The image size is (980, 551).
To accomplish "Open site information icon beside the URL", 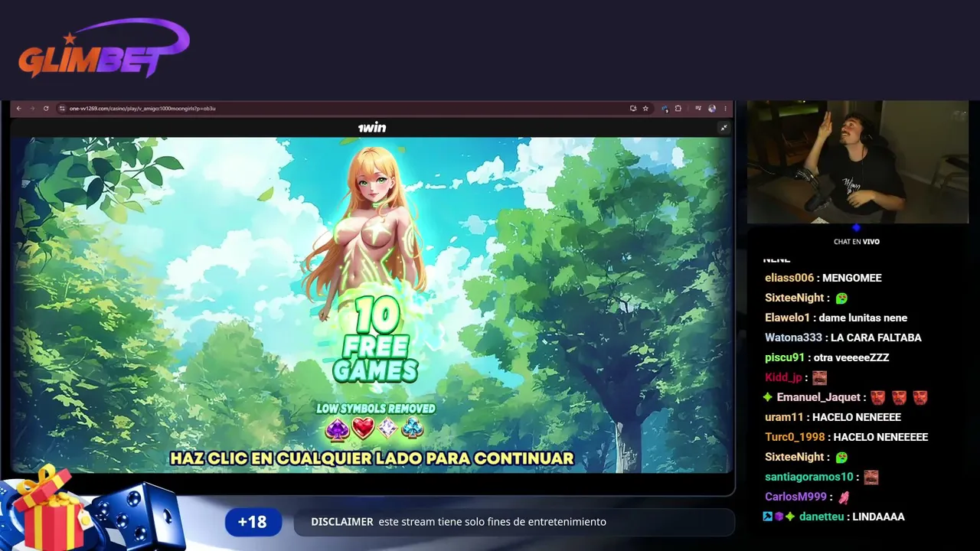I will pyautogui.click(x=63, y=109).
